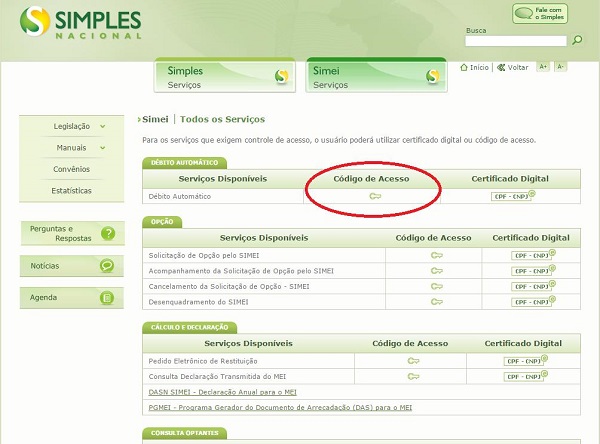Image resolution: width=600 pixels, height=444 pixels.
Task: Click key icon for Pedido Eletrônico de Restituição
Action: tap(413, 361)
